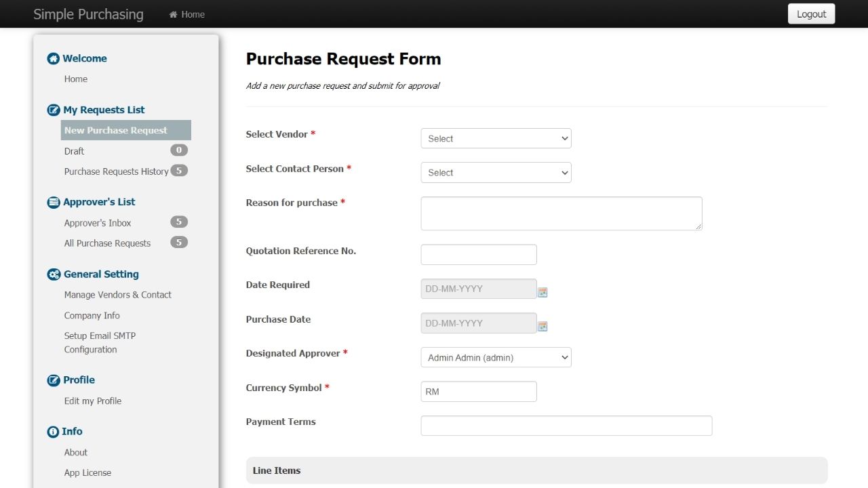868x488 pixels.
Task: Open calendar picker for Purchase Date
Action: [542, 326]
